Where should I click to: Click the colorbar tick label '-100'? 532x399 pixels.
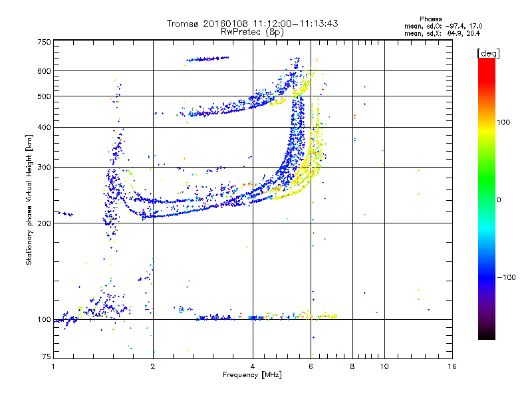506,277
